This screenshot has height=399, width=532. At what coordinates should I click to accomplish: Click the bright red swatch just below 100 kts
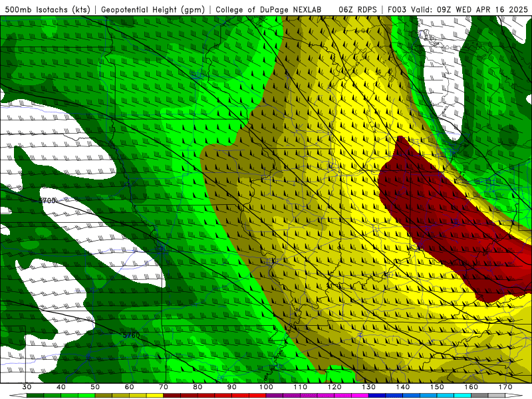coord(257,396)
